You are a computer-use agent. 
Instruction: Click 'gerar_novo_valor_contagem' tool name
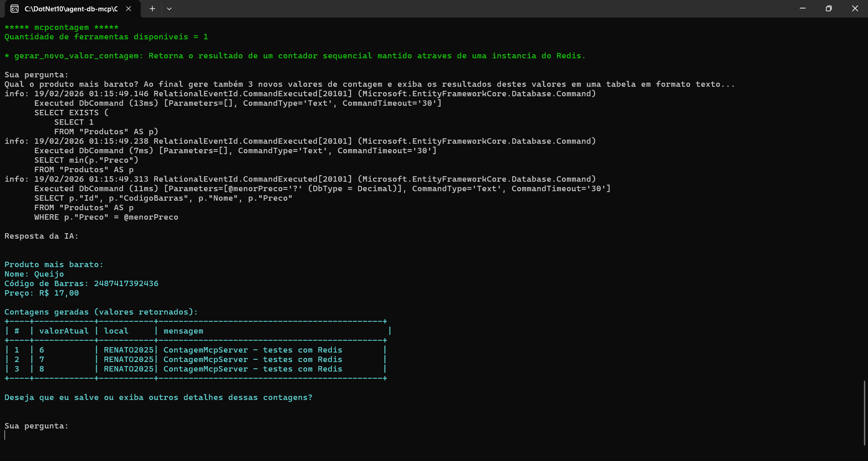coord(76,56)
